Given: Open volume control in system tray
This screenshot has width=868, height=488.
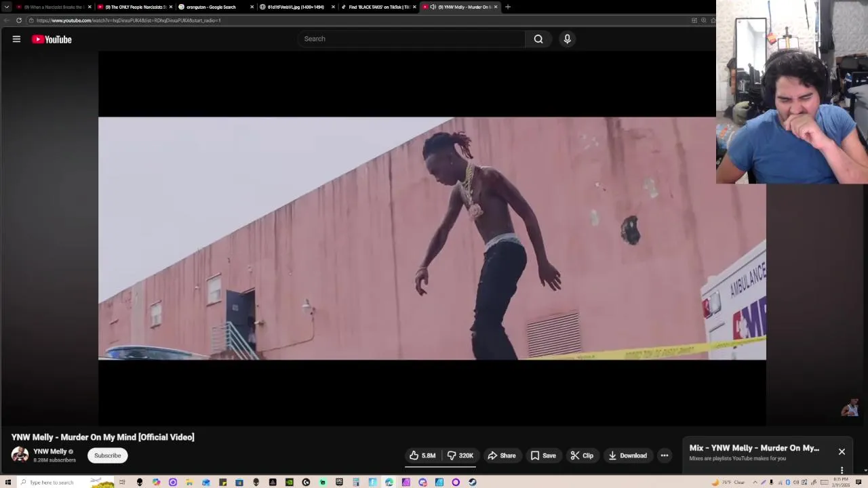Looking at the screenshot, I should [x=796, y=483].
